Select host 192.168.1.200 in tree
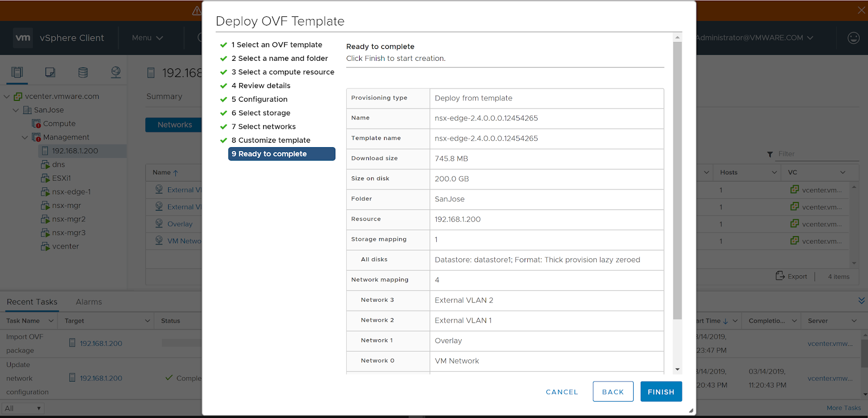This screenshot has height=418, width=868. click(x=75, y=151)
